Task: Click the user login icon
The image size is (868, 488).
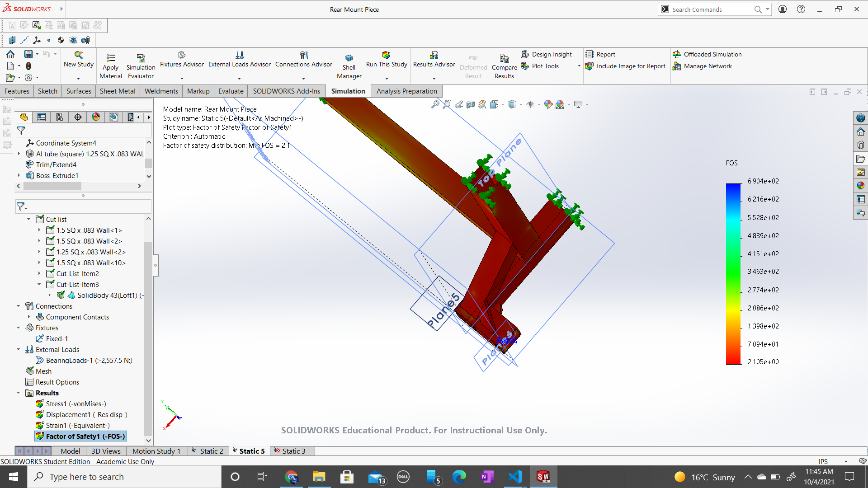Action: 783,9
